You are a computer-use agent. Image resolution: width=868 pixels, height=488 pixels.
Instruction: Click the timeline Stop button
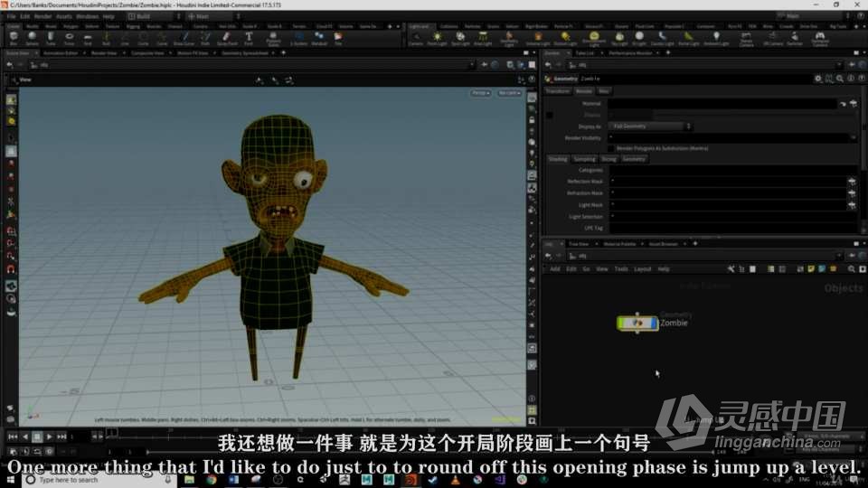(37, 437)
